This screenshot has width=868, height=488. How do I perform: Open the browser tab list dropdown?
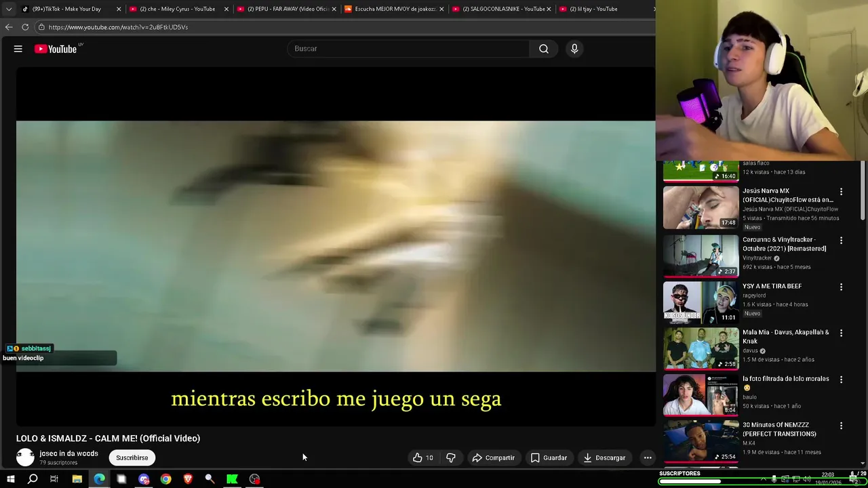tap(9, 9)
